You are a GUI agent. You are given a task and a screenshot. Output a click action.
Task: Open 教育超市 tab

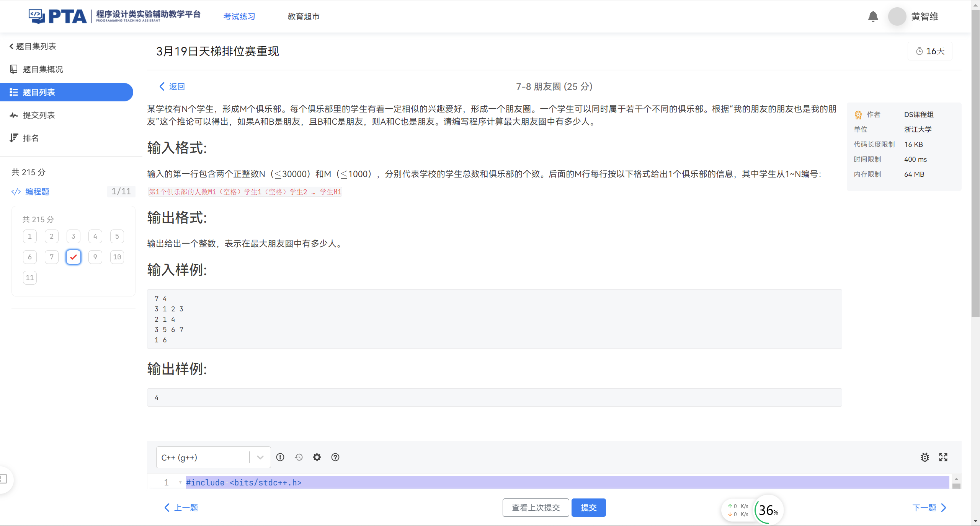click(x=304, y=16)
